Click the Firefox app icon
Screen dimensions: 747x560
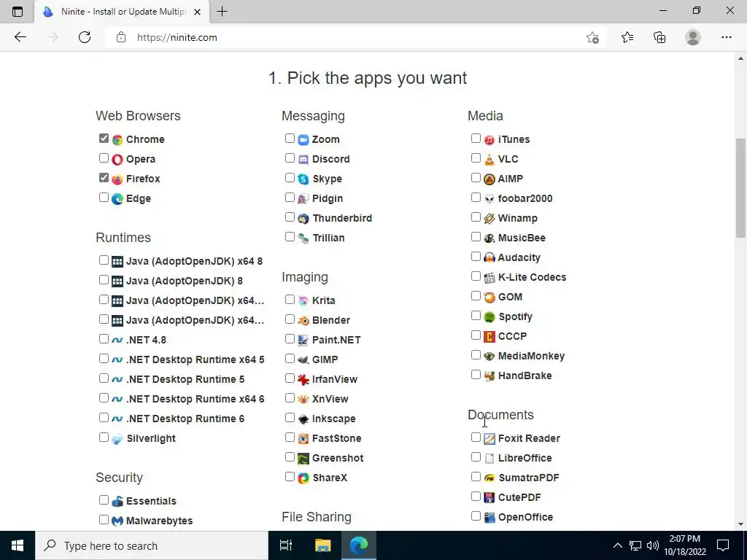(117, 179)
